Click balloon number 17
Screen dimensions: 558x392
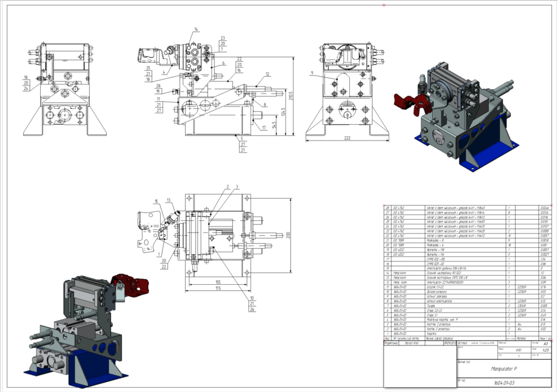[263, 128]
